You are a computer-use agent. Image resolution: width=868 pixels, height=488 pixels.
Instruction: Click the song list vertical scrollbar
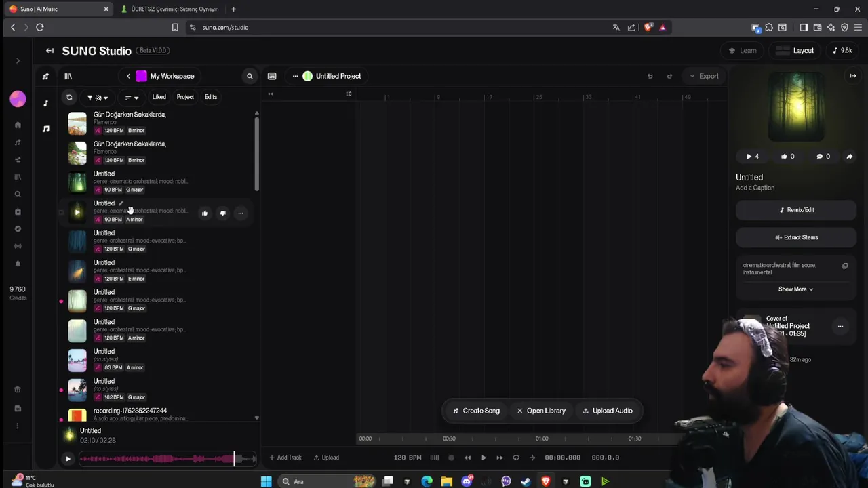[x=256, y=154]
